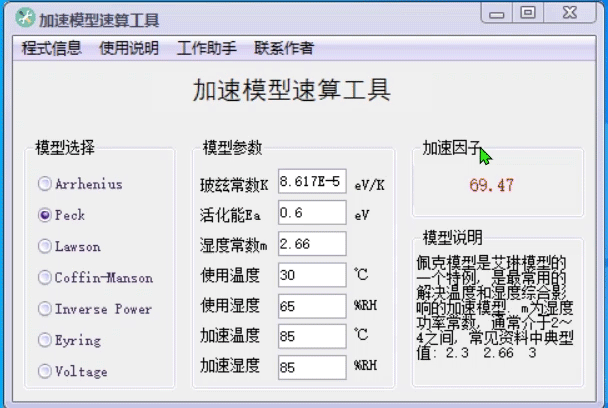This screenshot has height=408, width=608.
Task: Select the Coffin-Manson model
Action: (45, 278)
